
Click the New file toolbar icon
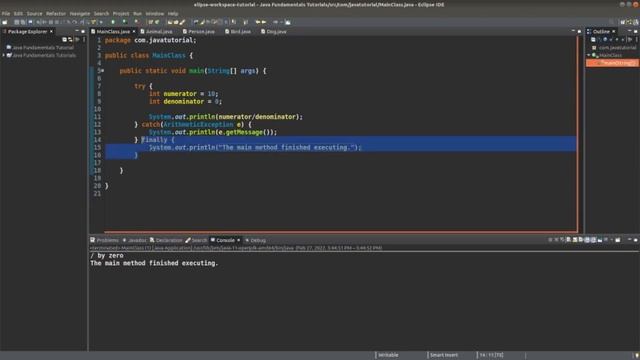point(4,22)
